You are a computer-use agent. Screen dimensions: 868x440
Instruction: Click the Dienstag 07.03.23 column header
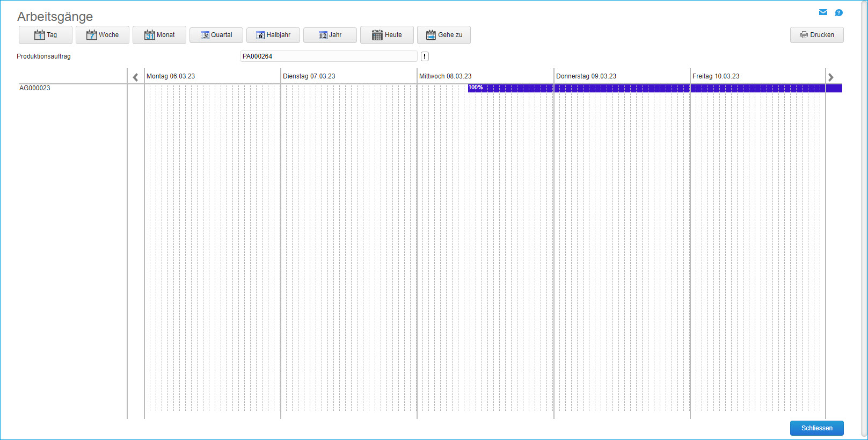coord(309,76)
